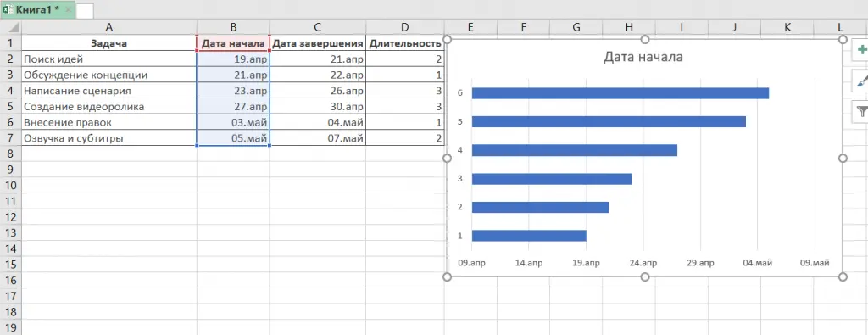This screenshot has height=335, width=868.
Task: Click cell with Поиск идей task
Action: tap(109, 59)
